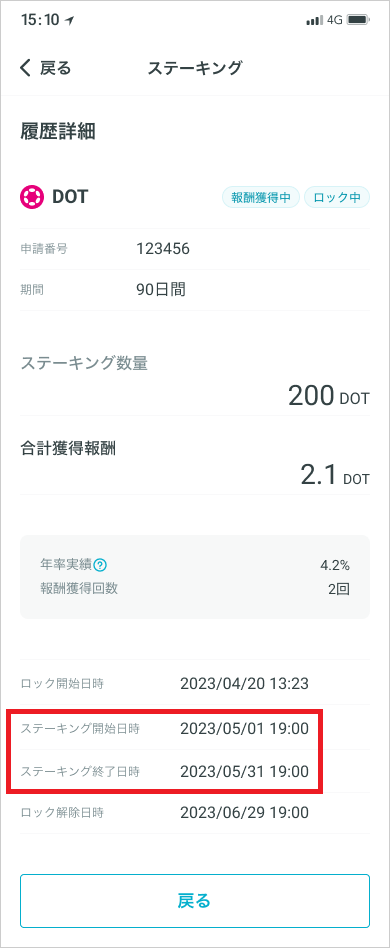
Task: Tap the location arrow beside the clock
Action: [70, 20]
